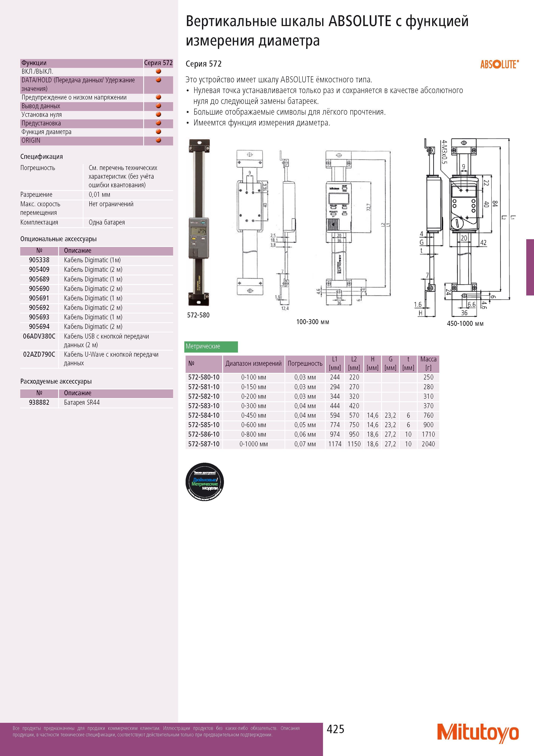
Task: Click accessory number 06ADV380C
Action: click(39, 336)
